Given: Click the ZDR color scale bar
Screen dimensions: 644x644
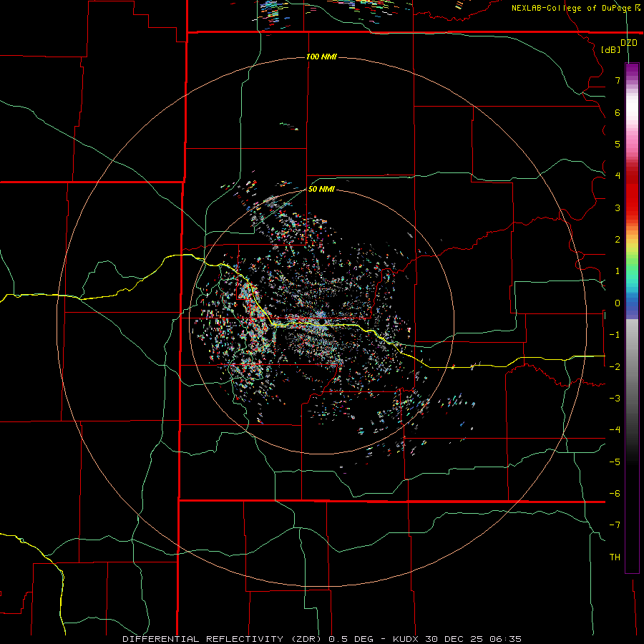Looking at the screenshot, I should pos(632,318).
